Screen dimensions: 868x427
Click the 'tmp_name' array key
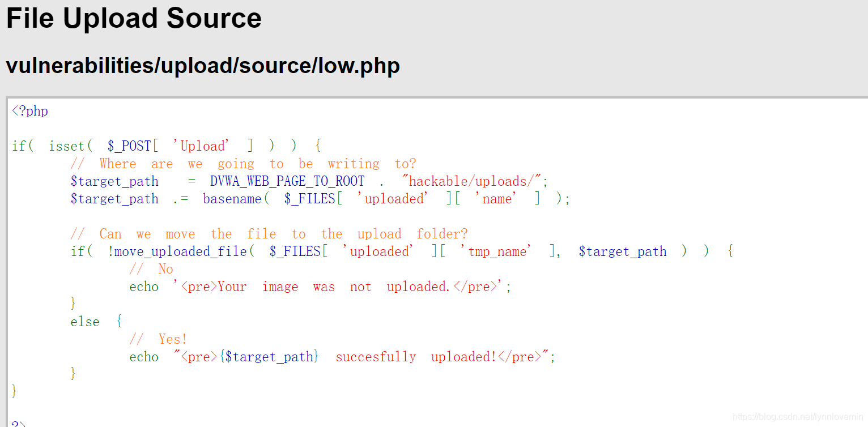[x=497, y=251]
